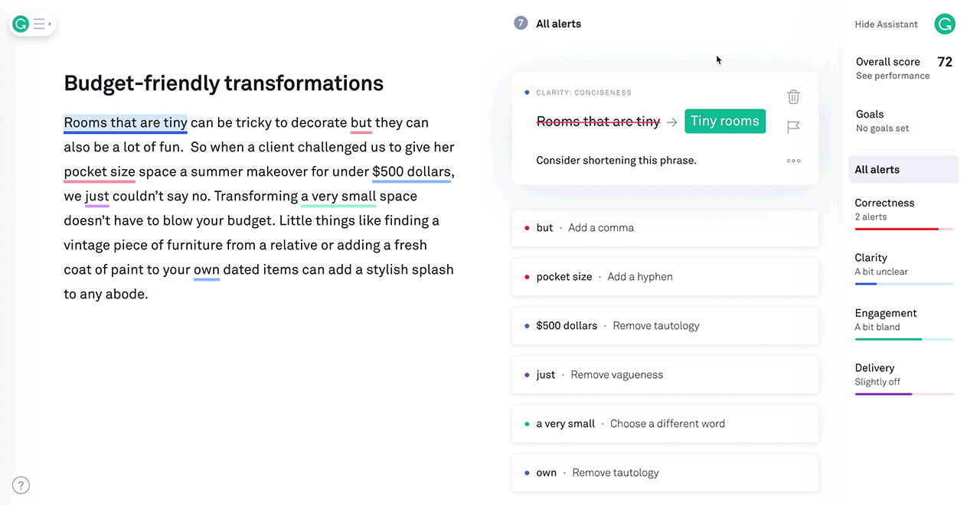The image size is (980, 505).
Task: Click the Grammarly logo beside Hide Assistant
Action: tap(944, 24)
